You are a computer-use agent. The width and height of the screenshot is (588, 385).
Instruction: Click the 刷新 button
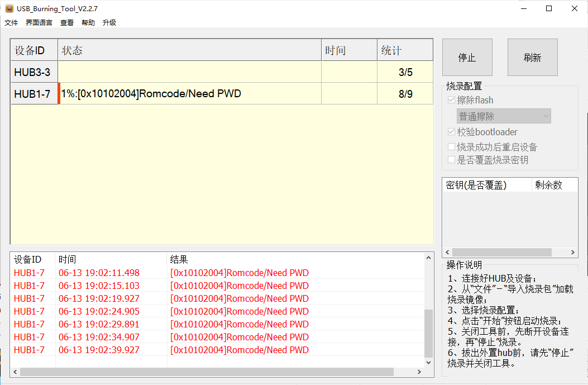(x=533, y=58)
